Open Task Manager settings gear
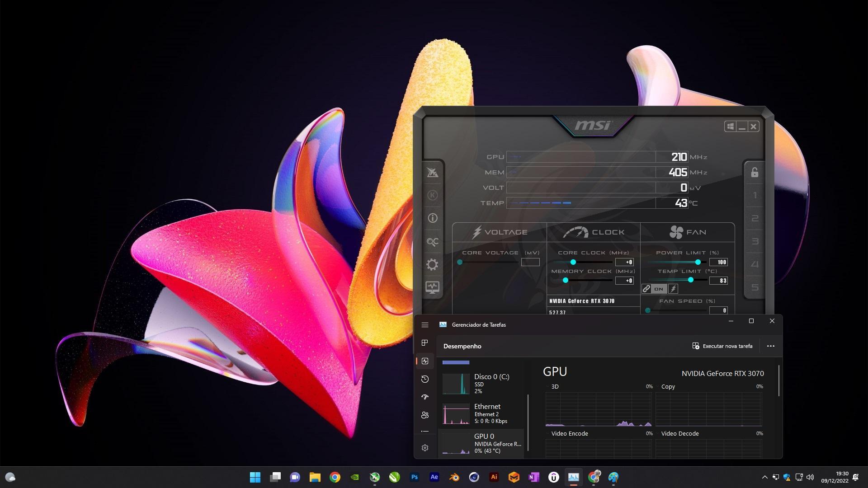 tap(425, 448)
